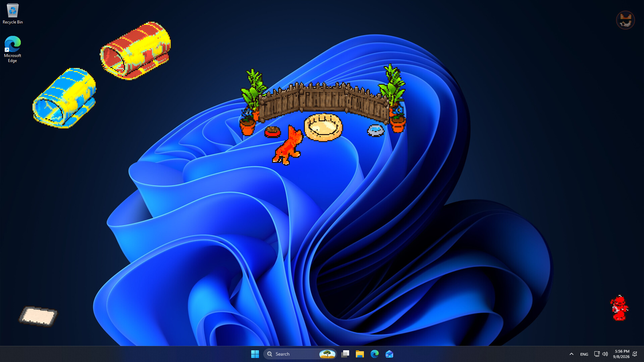Image resolution: width=644 pixels, height=362 pixels.
Task: Open the volume tray icon
Action: (605, 354)
